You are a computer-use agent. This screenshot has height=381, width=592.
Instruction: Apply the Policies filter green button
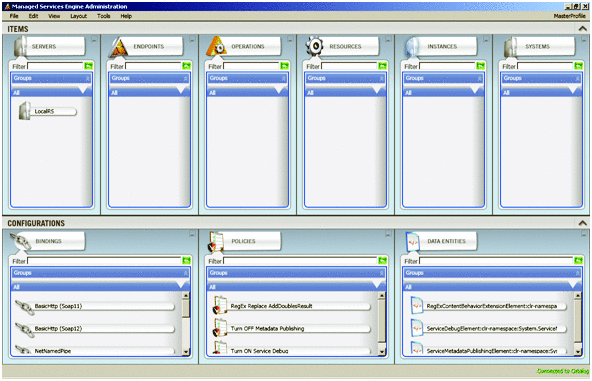click(x=382, y=261)
